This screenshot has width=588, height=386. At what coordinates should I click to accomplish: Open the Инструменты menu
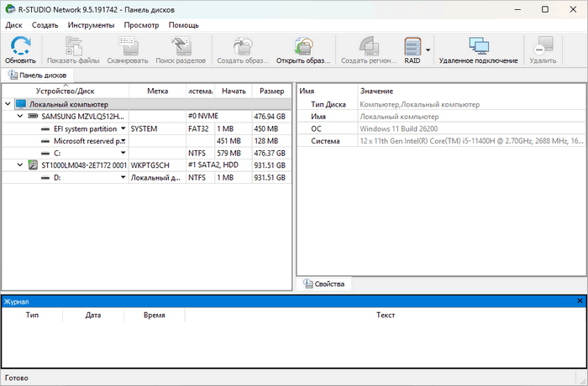(x=92, y=25)
